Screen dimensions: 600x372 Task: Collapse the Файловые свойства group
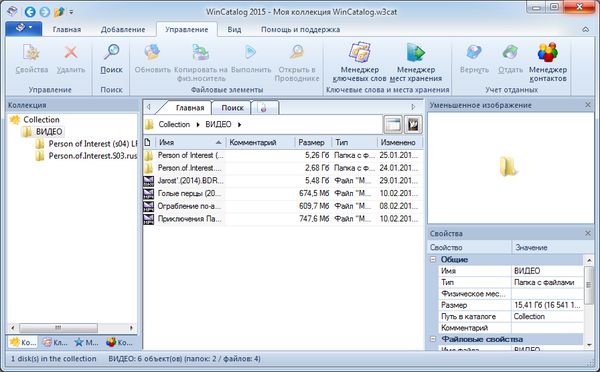[433, 339]
